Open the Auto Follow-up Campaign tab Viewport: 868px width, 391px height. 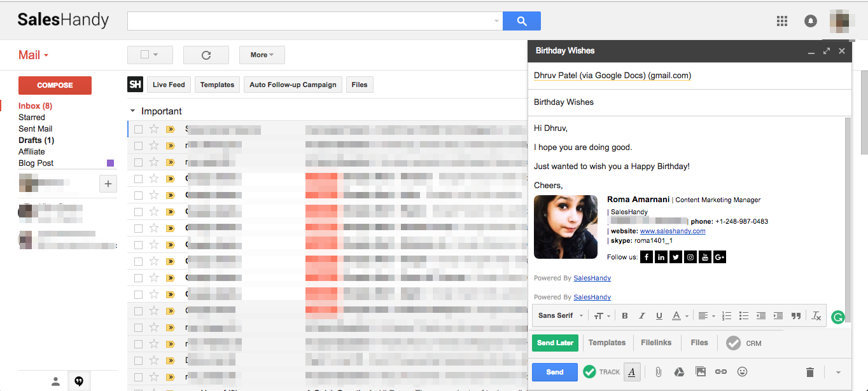[x=293, y=84]
